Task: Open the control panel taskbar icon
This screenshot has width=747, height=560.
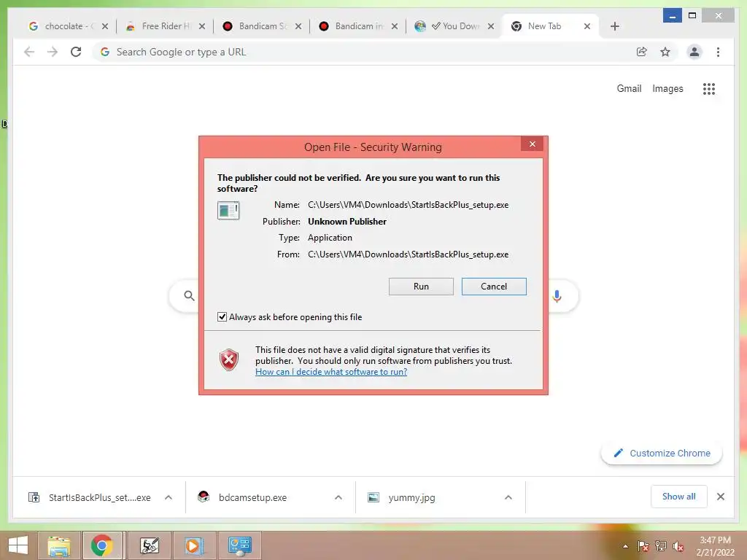Action: [239, 545]
